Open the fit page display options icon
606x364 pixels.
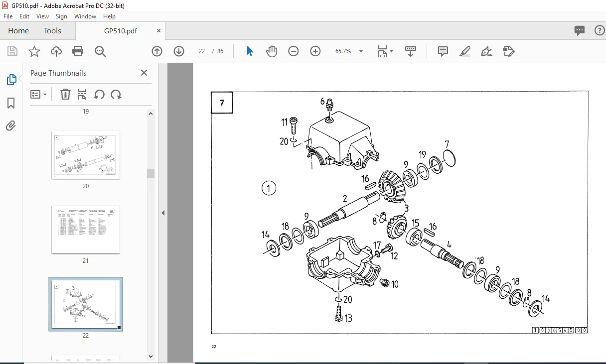click(382, 51)
